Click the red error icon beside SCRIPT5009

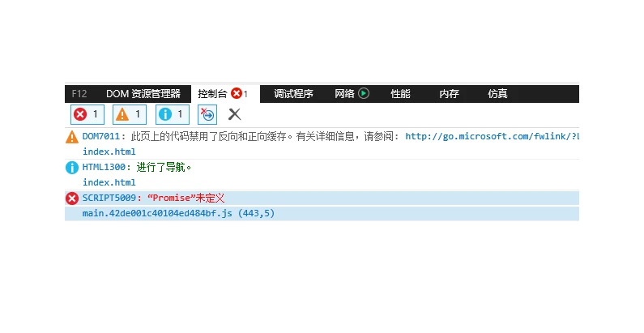72,199
